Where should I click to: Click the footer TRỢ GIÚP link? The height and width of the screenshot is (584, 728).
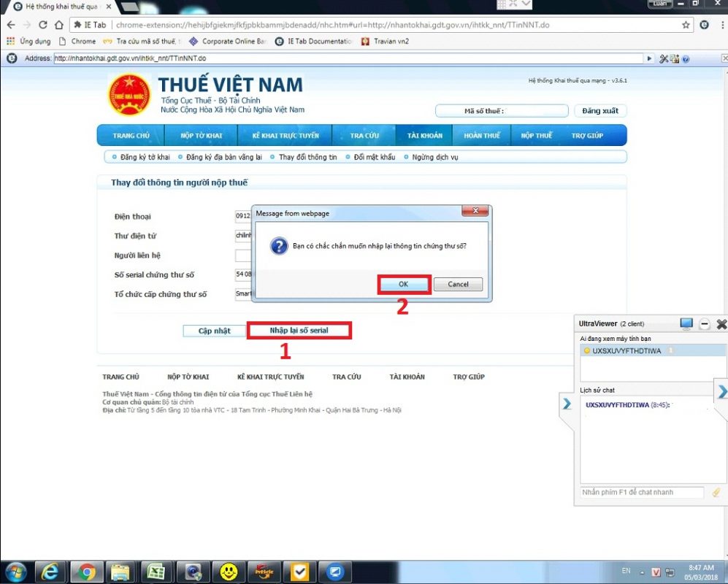(x=469, y=377)
